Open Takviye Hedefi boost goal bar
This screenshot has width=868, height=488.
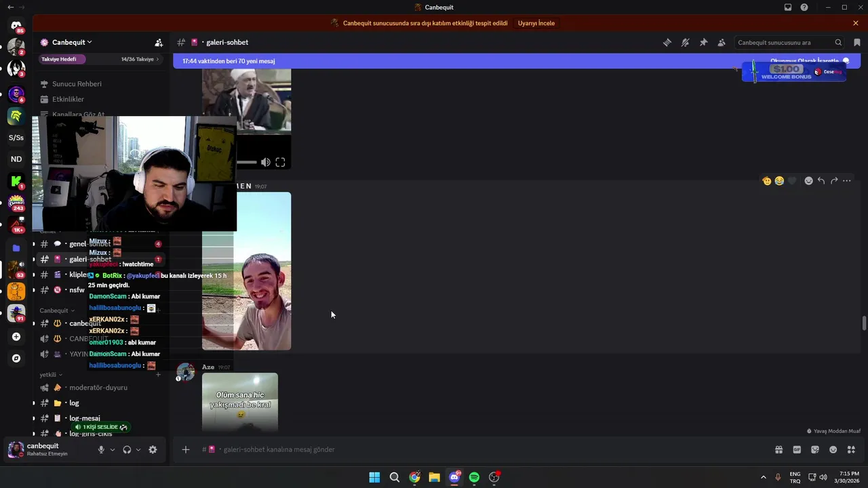click(100, 59)
